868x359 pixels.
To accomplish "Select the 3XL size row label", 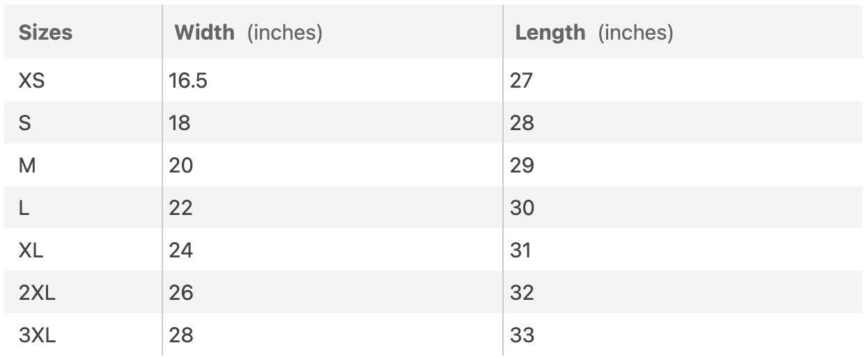I will (37, 335).
